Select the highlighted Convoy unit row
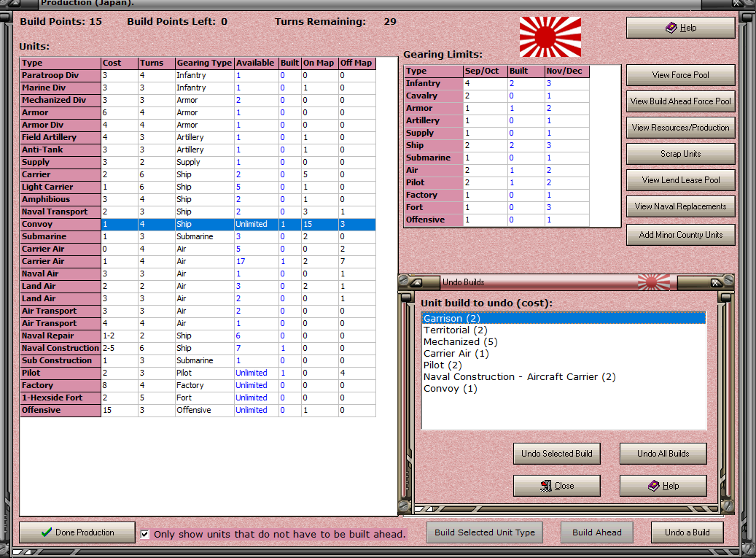 [x=198, y=224]
